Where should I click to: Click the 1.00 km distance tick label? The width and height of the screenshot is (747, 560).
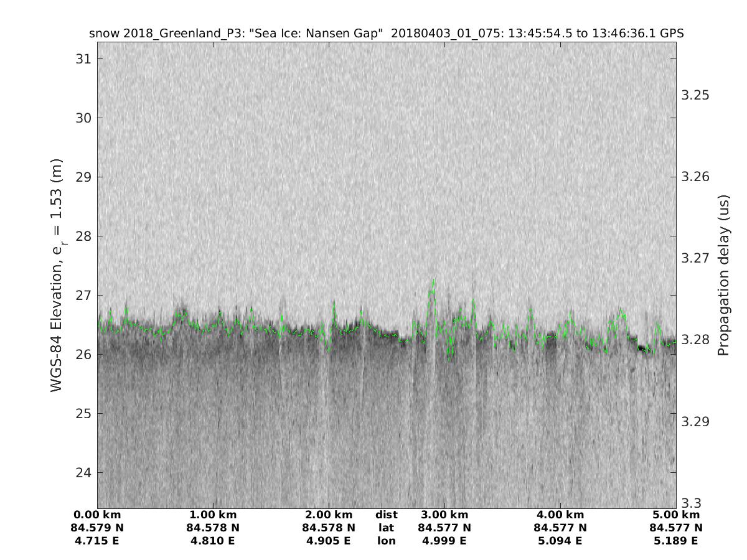tap(213, 515)
